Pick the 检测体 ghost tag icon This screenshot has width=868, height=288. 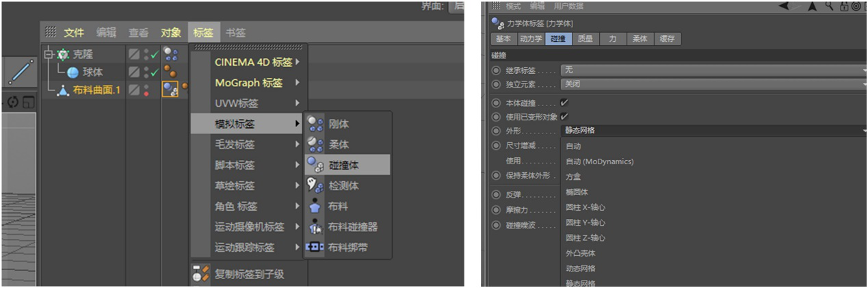[315, 185]
